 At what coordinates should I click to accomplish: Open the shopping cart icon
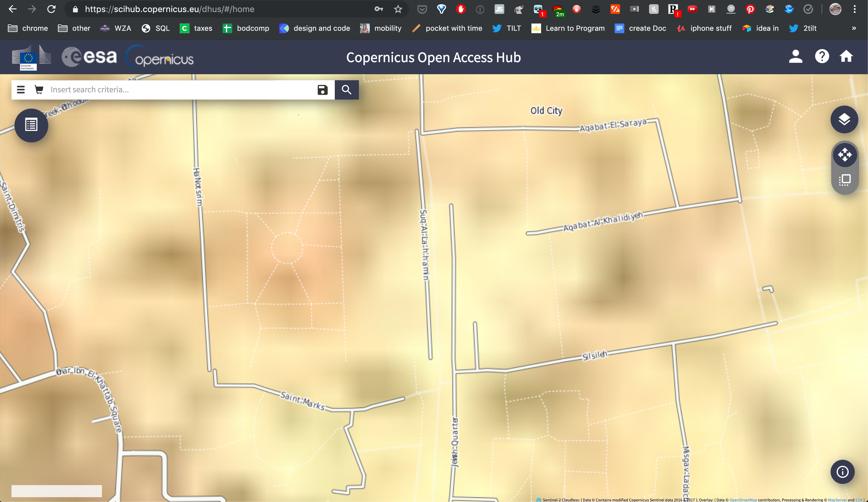[x=39, y=90]
